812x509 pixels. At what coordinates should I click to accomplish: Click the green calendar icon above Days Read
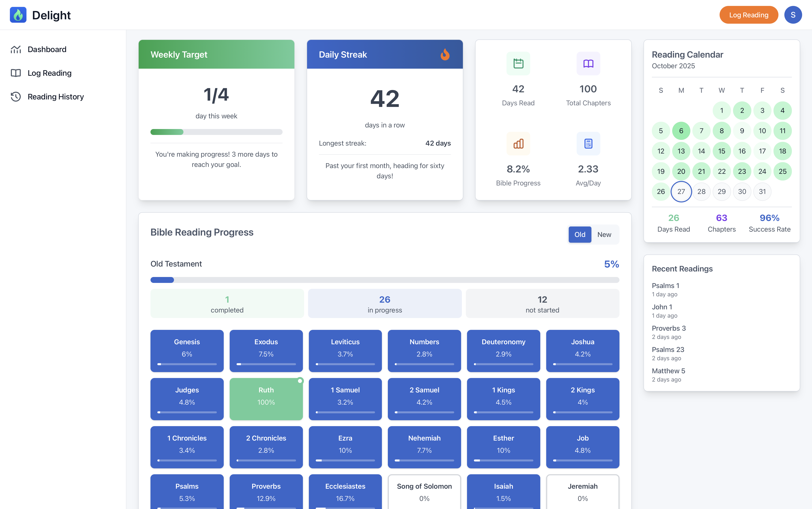[518, 63]
